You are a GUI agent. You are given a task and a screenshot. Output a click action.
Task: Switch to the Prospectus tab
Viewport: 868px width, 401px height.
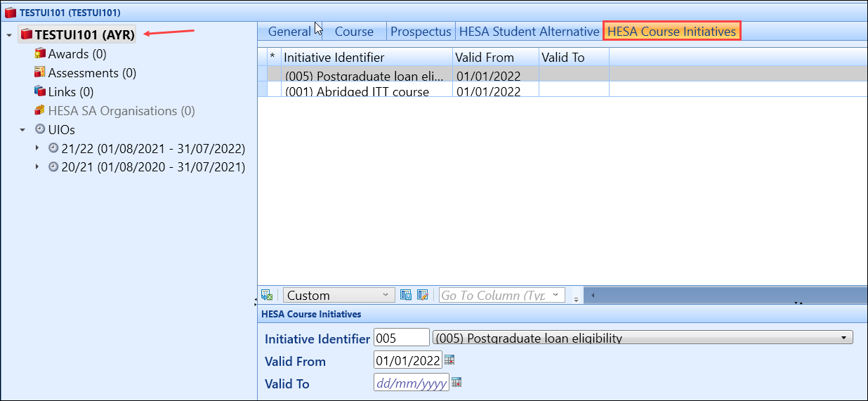pos(421,32)
